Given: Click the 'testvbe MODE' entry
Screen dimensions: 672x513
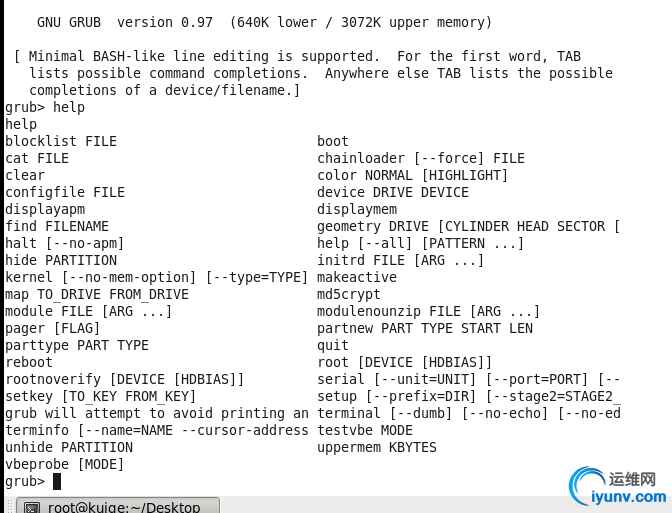Looking at the screenshot, I should point(365,430).
